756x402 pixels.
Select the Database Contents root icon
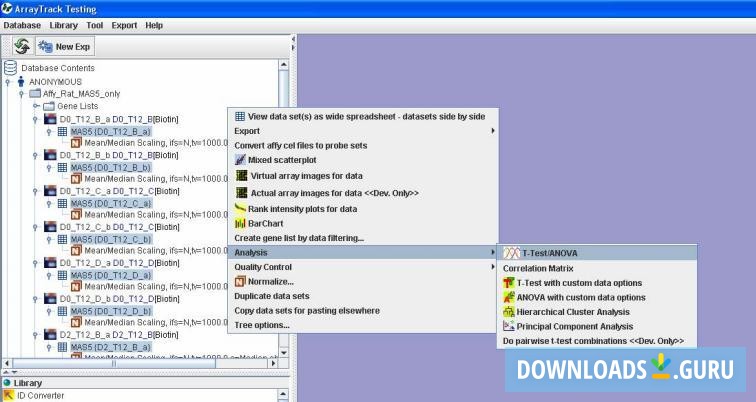pyautogui.click(x=10, y=68)
